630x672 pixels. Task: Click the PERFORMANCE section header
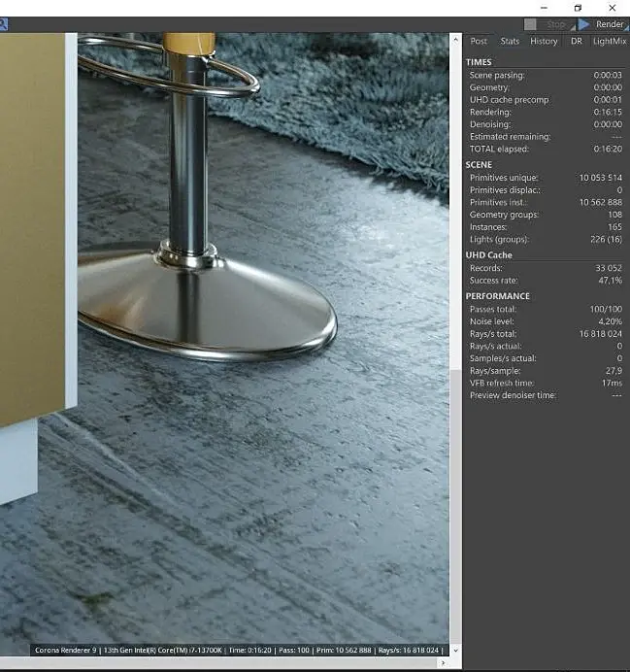pos(498,296)
